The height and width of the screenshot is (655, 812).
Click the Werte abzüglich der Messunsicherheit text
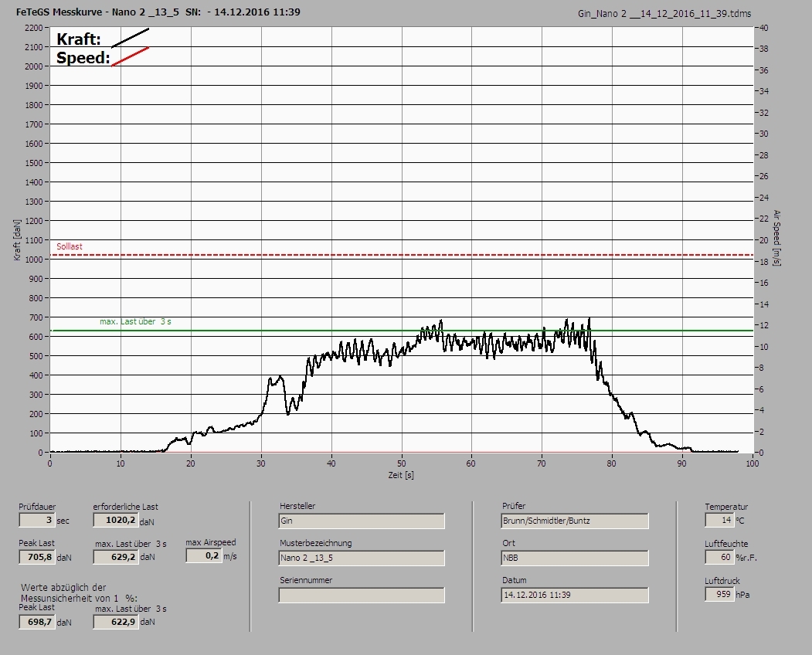(x=79, y=592)
